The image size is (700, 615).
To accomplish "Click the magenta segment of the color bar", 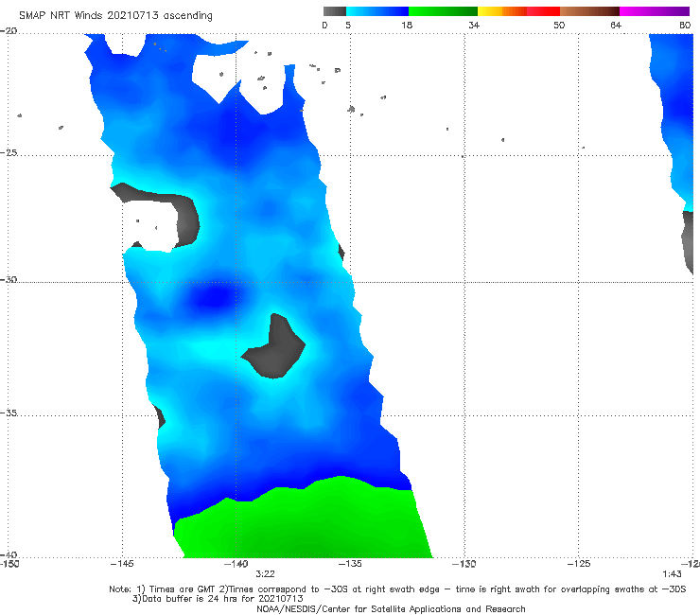I will pos(655,11).
